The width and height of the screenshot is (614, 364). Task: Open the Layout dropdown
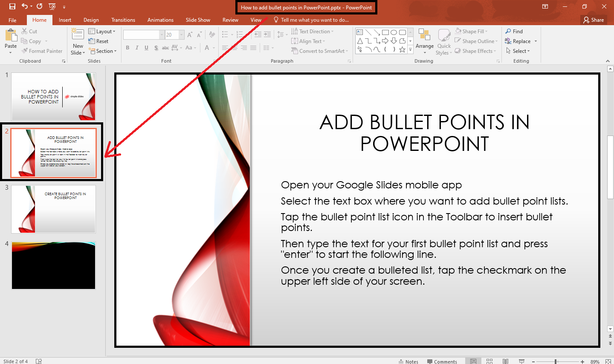click(102, 32)
